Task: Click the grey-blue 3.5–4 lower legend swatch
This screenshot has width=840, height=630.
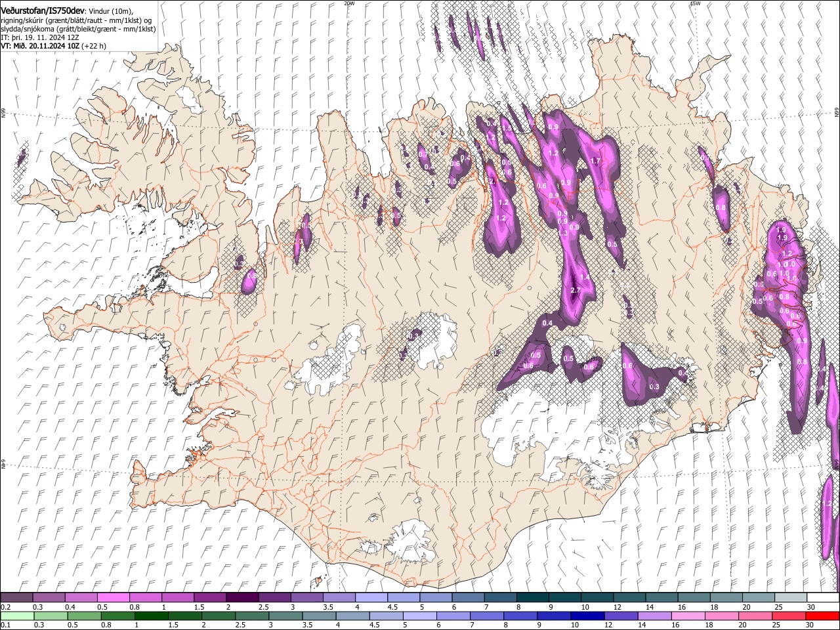Action: tap(319, 616)
